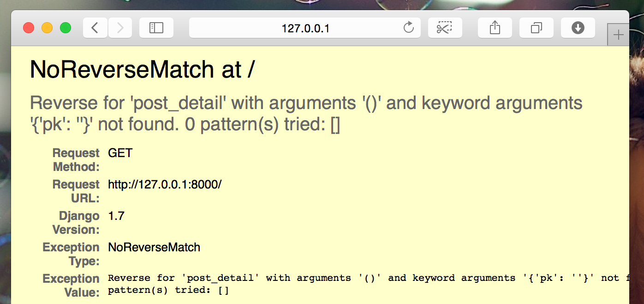
Task: Close the Safari window
Action: [29, 28]
